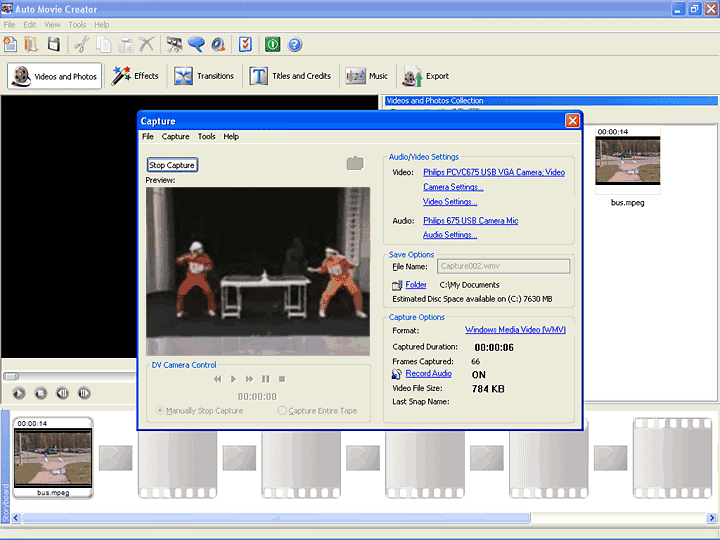Click the snapshot camera icon in Capture

click(355, 163)
